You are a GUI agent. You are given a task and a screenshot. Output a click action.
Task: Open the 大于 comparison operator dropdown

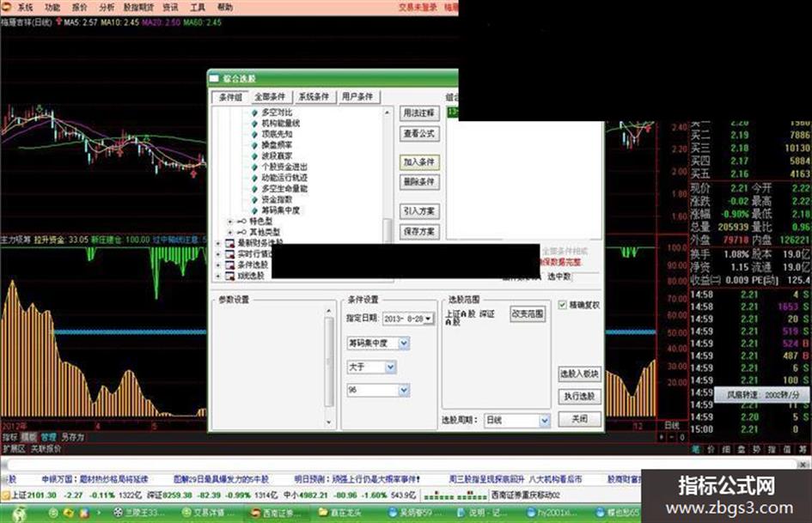(390, 368)
